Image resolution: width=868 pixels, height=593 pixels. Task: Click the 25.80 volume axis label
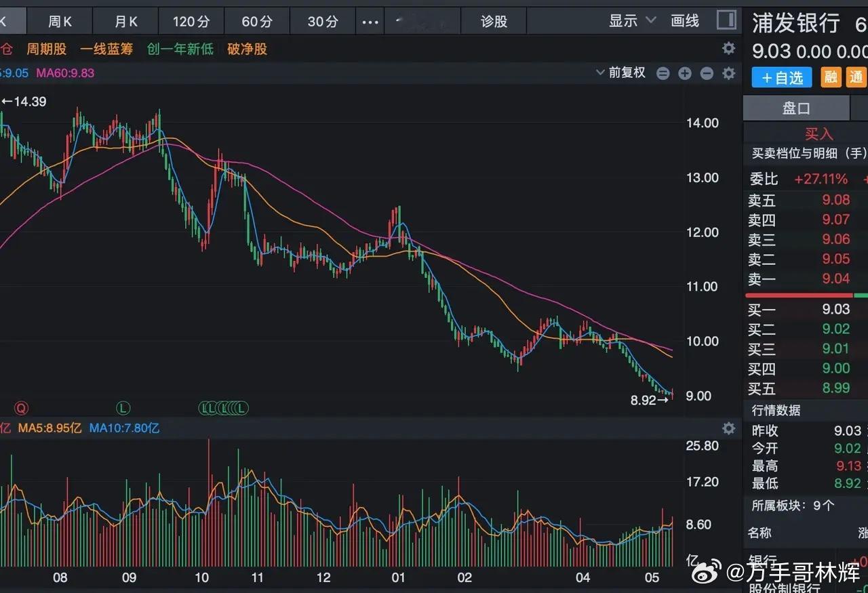[x=703, y=446]
